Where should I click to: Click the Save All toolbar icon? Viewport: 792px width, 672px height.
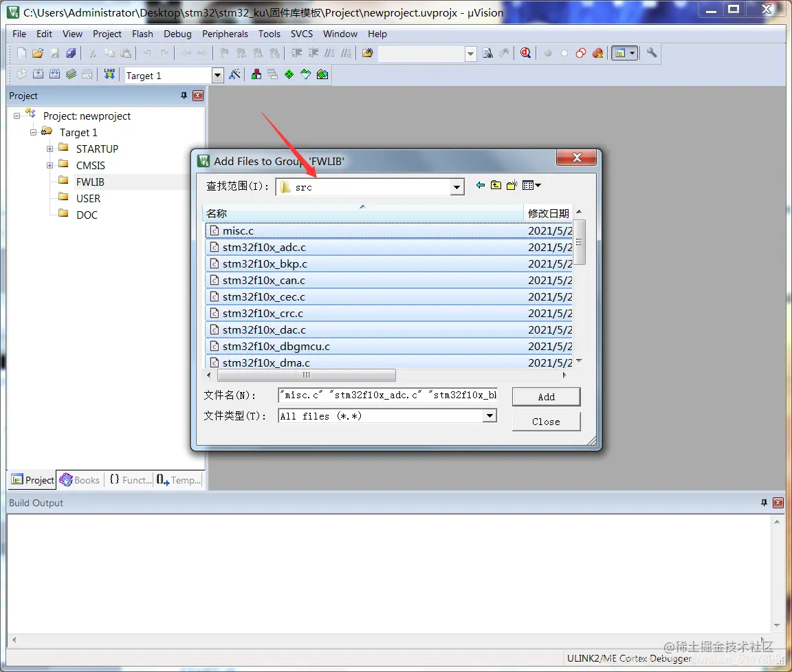click(71, 53)
